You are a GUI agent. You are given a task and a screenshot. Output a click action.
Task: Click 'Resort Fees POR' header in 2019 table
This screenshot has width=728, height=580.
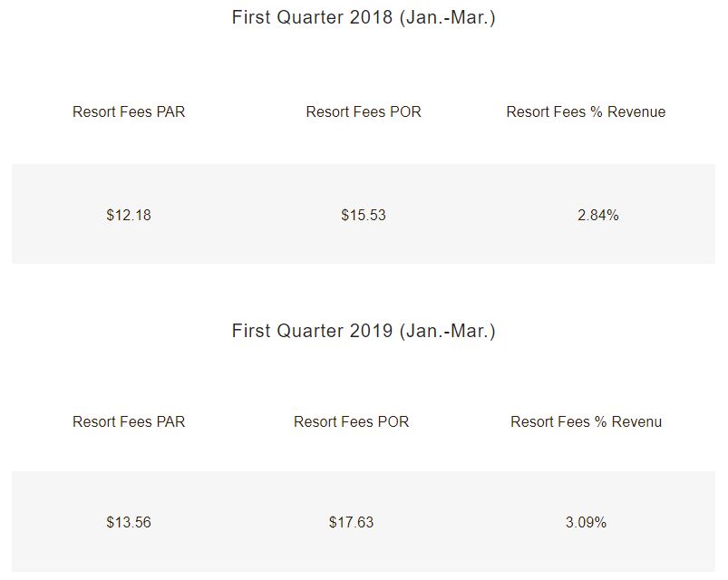point(352,422)
